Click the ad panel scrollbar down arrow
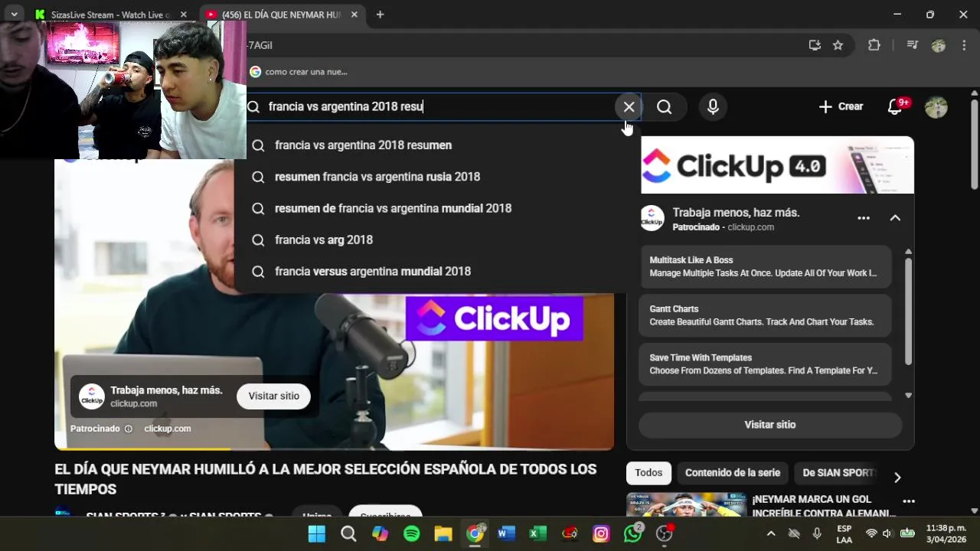Screen dimensions: 980x551 click(x=909, y=396)
